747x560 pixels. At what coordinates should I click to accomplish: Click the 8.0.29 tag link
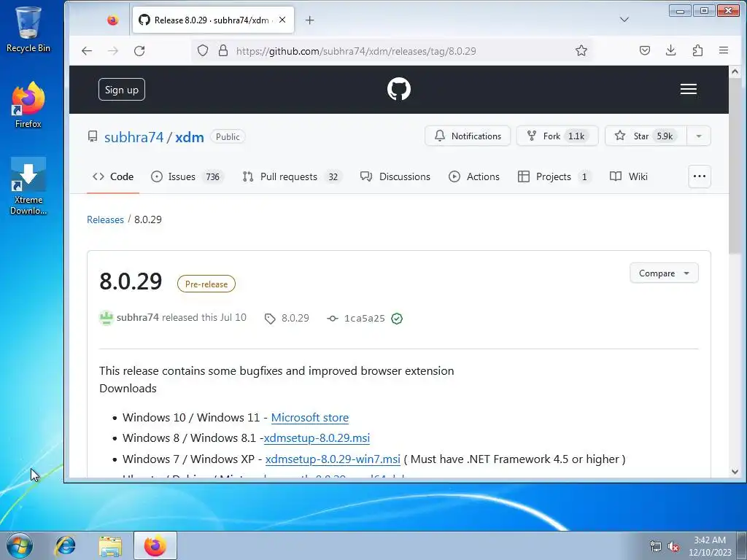point(287,318)
